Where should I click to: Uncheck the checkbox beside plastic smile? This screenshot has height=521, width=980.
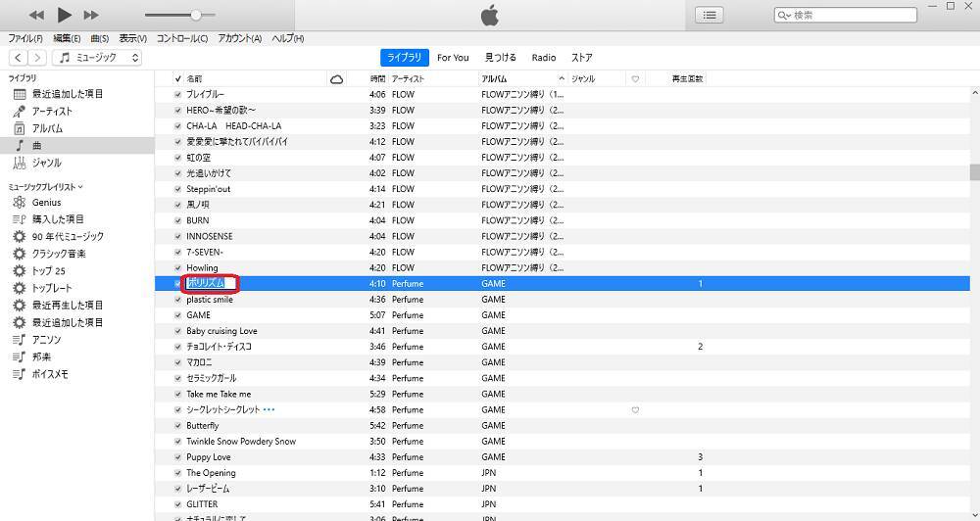coord(177,300)
